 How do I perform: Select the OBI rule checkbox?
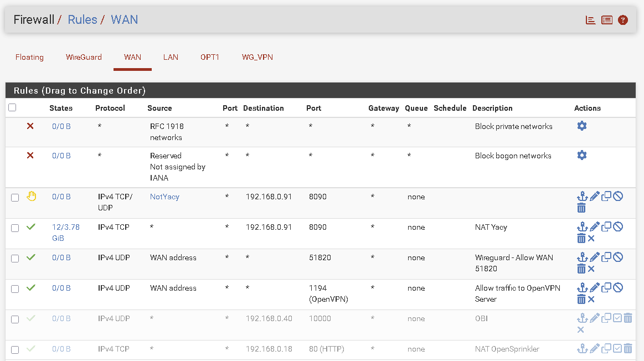click(x=15, y=319)
